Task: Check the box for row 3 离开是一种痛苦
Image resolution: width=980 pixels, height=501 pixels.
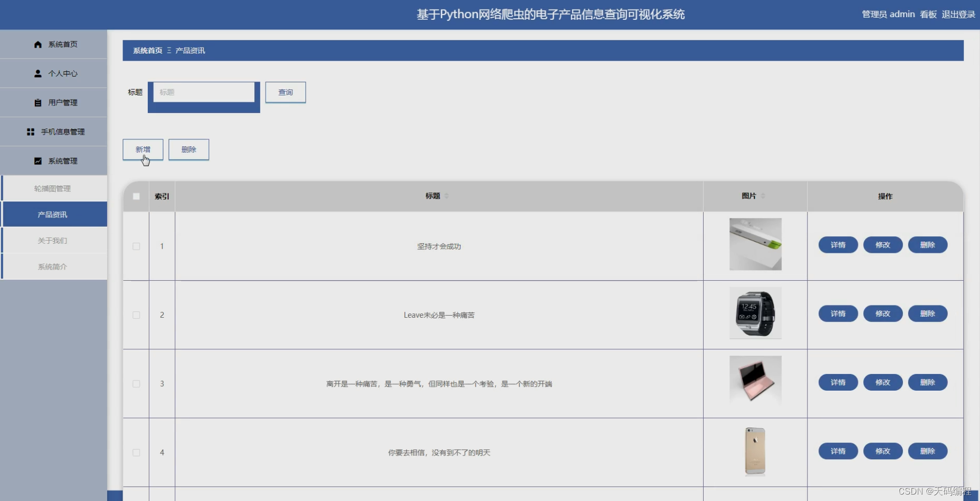Action: pyautogui.click(x=136, y=384)
